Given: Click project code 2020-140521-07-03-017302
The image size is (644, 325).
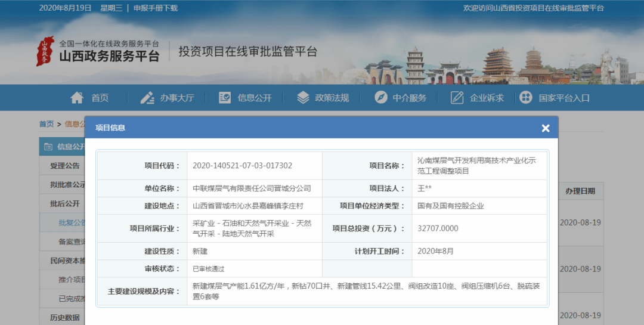Looking at the screenshot, I should click(242, 166).
